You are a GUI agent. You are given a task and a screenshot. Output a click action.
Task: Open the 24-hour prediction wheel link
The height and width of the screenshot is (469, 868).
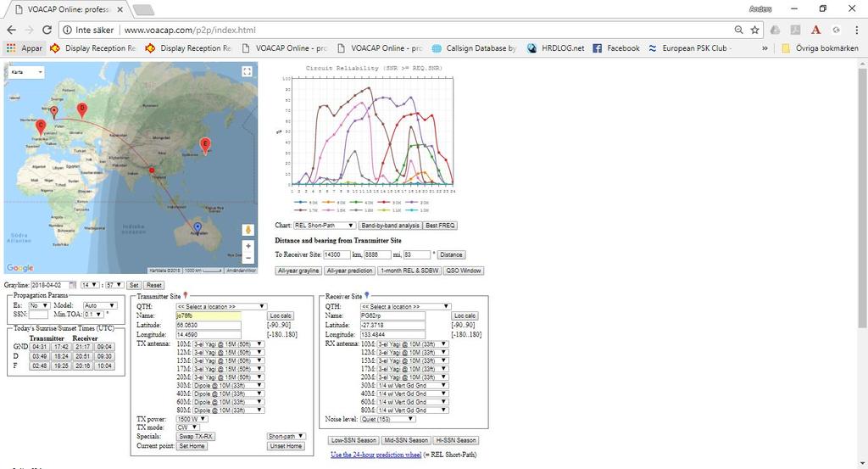pyautogui.click(x=376, y=455)
